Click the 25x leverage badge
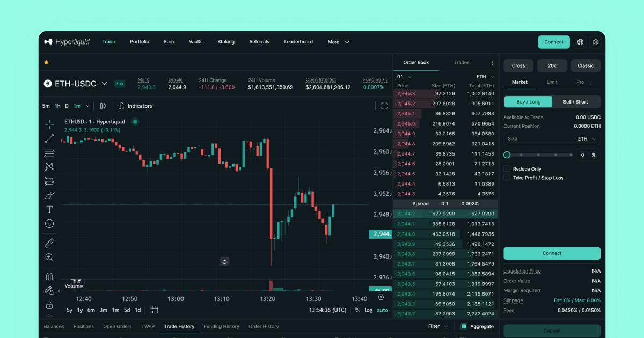The image size is (644, 338). click(119, 84)
